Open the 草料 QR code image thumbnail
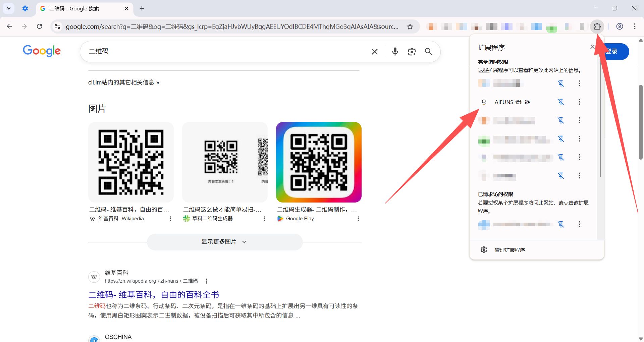Viewport: 644px width, 342px height. click(225, 162)
